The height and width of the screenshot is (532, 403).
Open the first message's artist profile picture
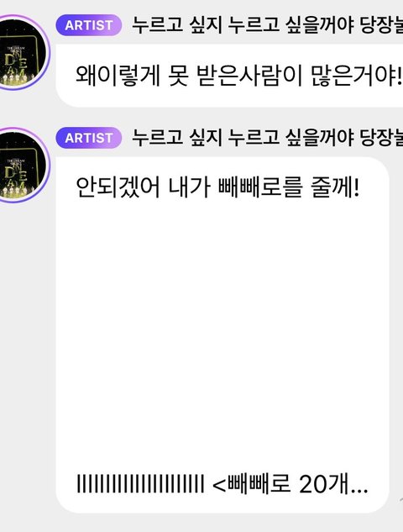[x=23, y=52]
